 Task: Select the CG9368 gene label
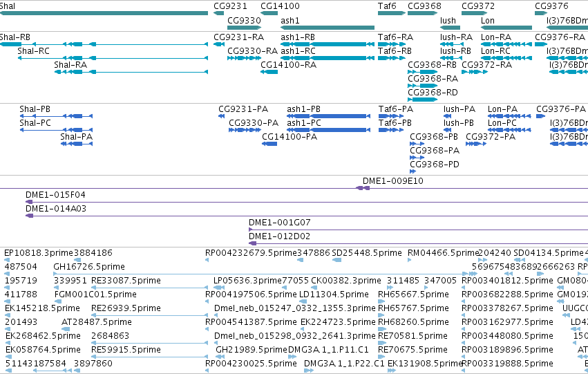(424, 6)
